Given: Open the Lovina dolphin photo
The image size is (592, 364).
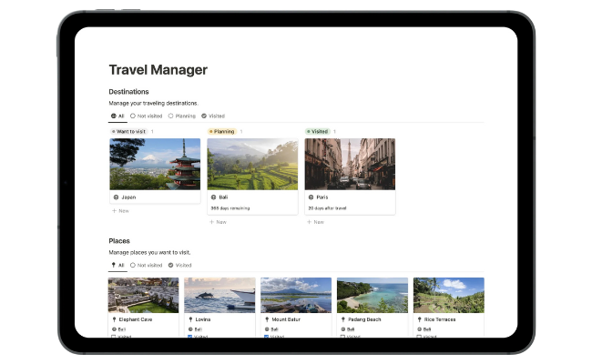Looking at the screenshot, I should pyautogui.click(x=219, y=296).
